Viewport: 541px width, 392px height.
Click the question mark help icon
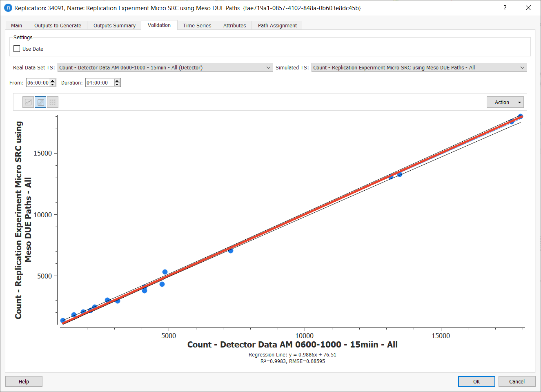pos(505,8)
